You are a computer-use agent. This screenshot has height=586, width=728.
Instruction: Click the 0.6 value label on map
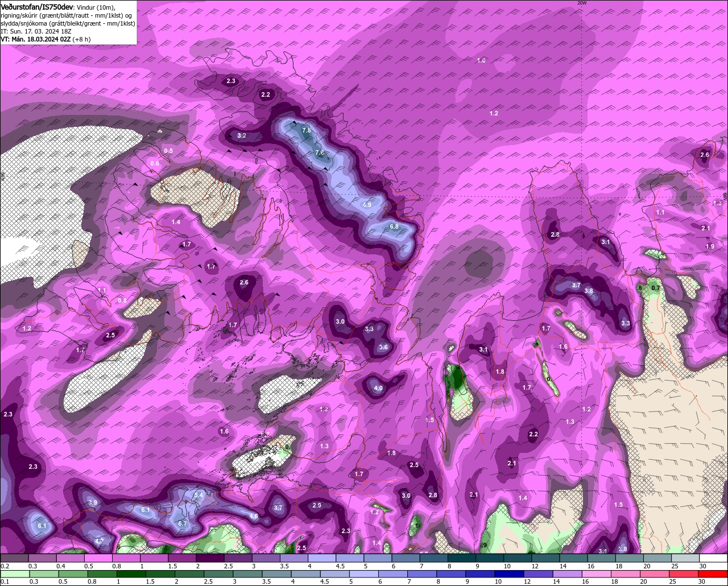[155, 163]
